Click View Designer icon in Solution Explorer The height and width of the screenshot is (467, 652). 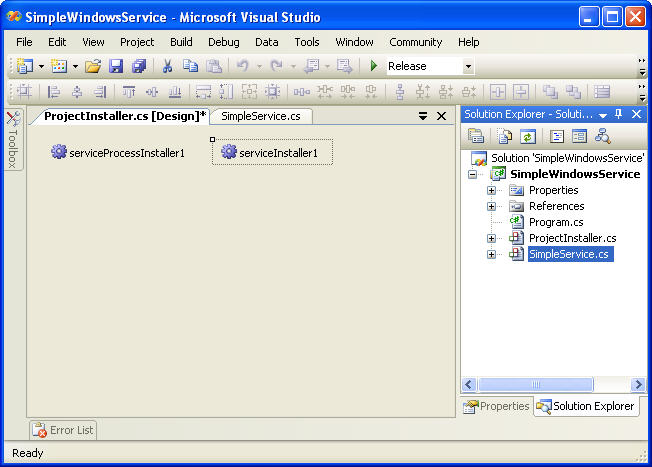coord(579,136)
